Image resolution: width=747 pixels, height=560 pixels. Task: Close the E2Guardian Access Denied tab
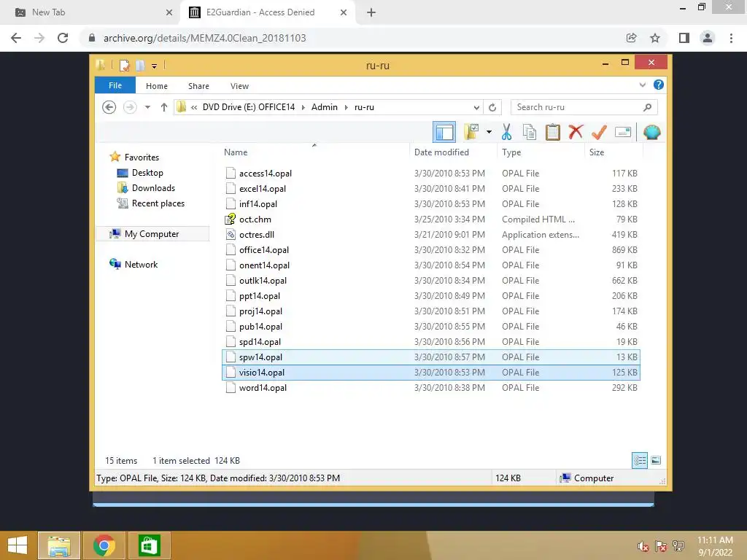[344, 12]
